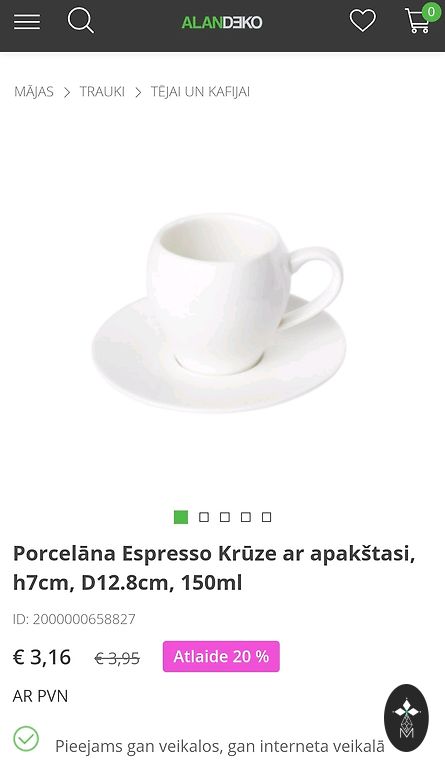This screenshot has width=445, height=768.
Task: Open the TRAUKI breadcrumb category
Action: [x=102, y=92]
